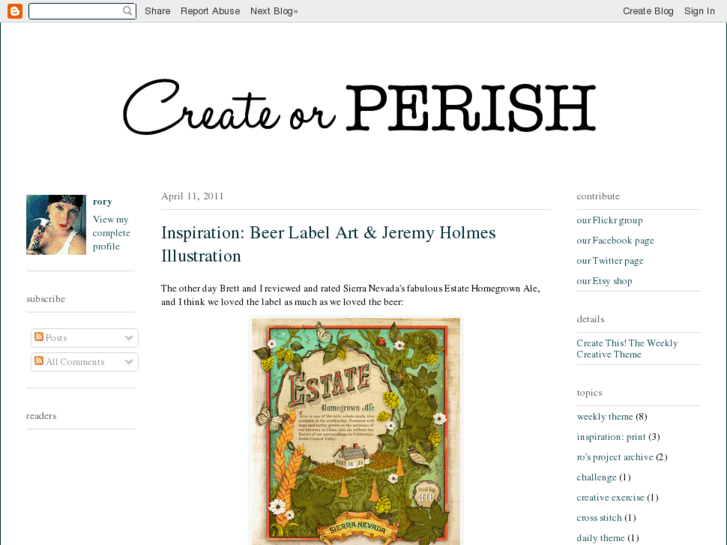
Task: Select the daily theme topic
Action: 600,538
